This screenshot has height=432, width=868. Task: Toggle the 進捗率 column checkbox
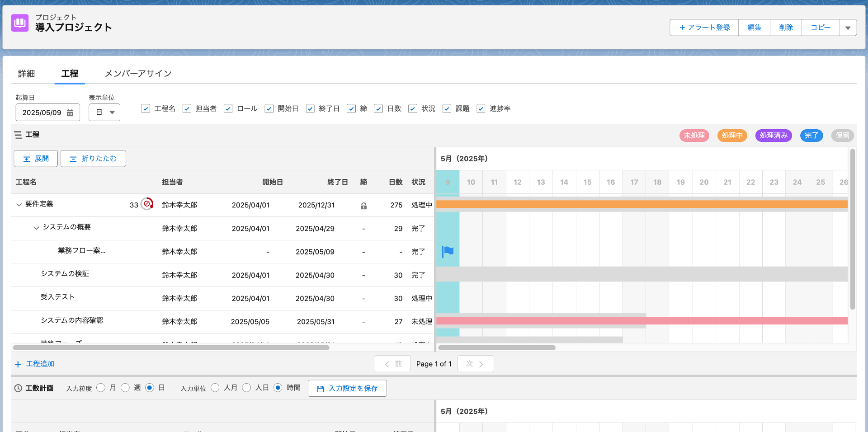481,109
